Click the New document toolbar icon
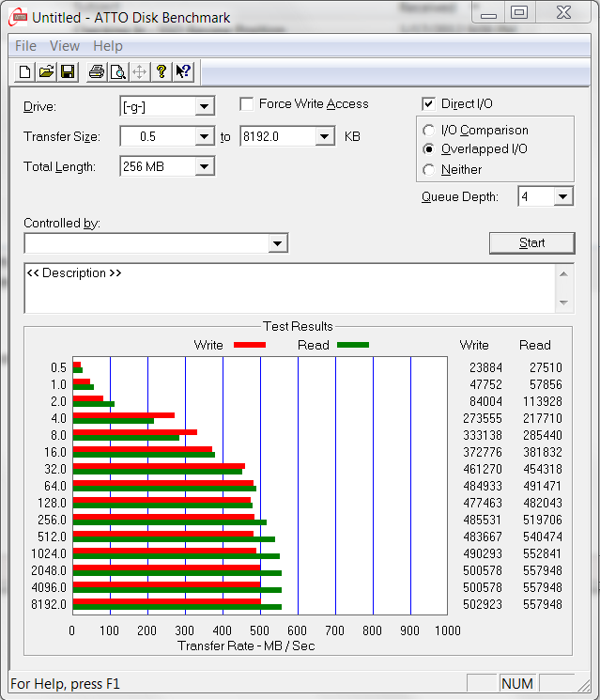 (25, 72)
